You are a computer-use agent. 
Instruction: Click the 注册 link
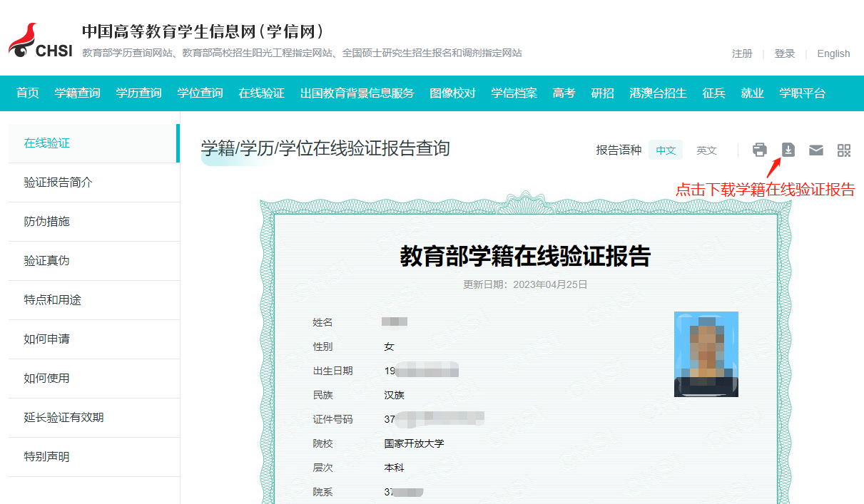pyautogui.click(x=742, y=53)
